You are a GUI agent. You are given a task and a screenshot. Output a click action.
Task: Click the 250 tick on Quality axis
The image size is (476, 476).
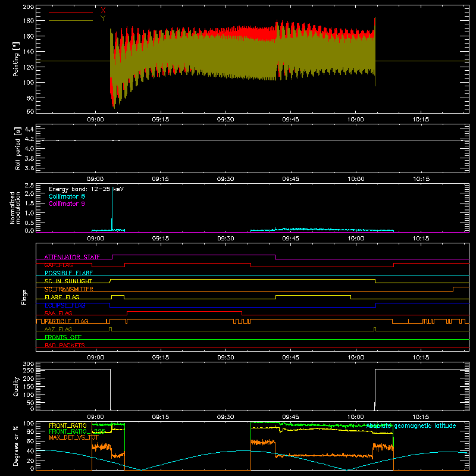(29, 370)
